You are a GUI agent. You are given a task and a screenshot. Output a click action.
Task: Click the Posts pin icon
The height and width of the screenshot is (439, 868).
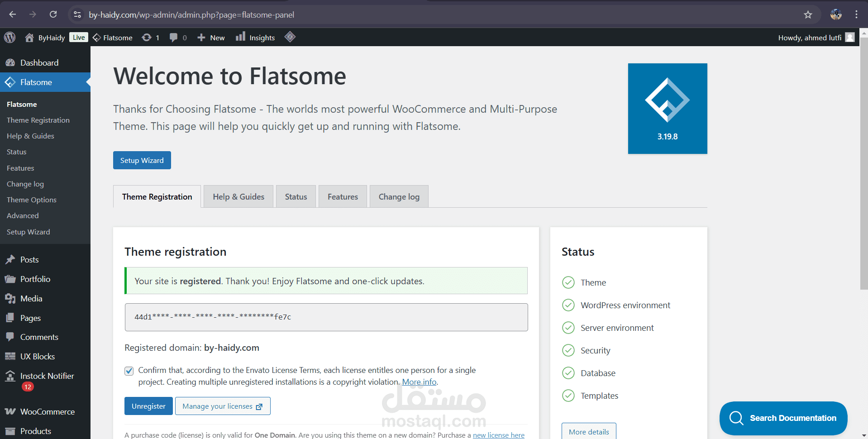(10, 259)
